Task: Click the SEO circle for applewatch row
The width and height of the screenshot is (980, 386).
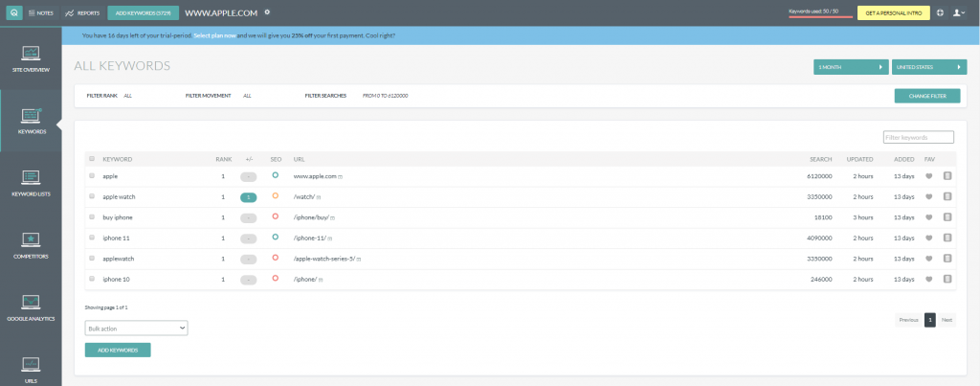Action: click(x=275, y=258)
